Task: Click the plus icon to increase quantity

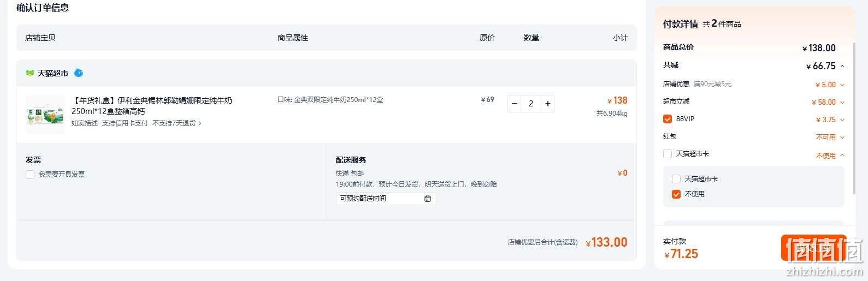Action: tap(547, 104)
